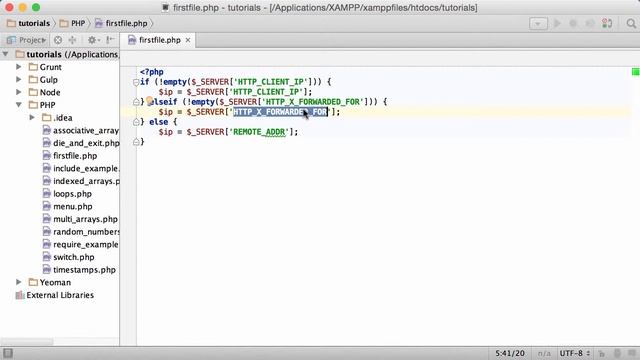Image resolution: width=640 pixels, height=360 pixels.
Task: Expand the .idea folder
Action: click(32, 117)
